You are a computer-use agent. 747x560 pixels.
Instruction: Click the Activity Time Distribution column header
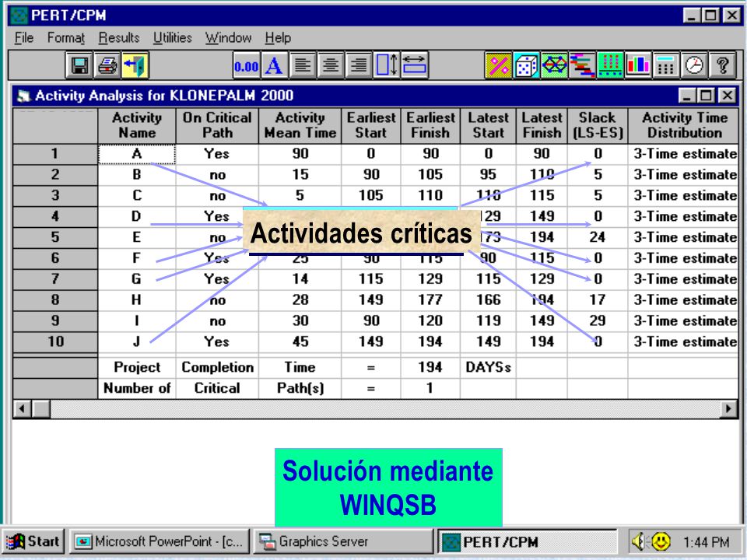point(684,125)
